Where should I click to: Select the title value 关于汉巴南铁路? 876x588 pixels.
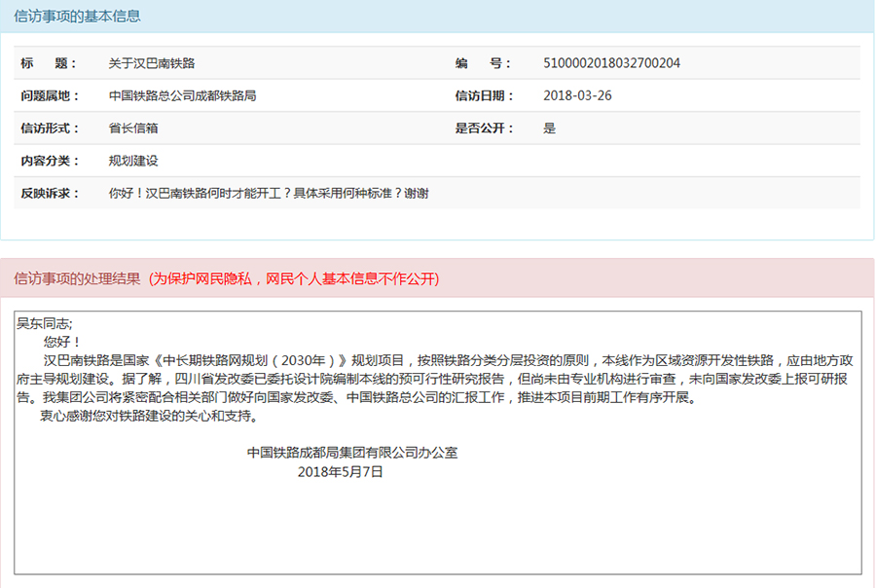(x=152, y=63)
